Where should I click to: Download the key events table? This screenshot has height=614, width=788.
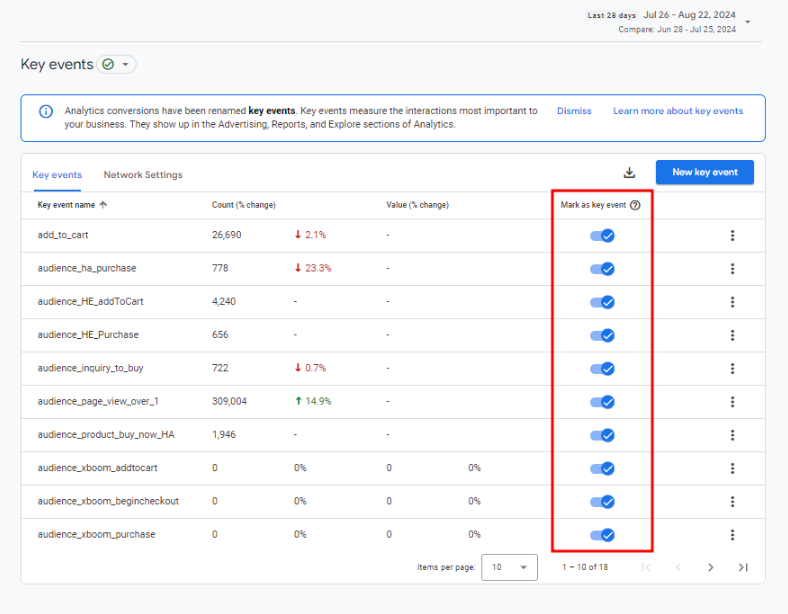pyautogui.click(x=629, y=173)
